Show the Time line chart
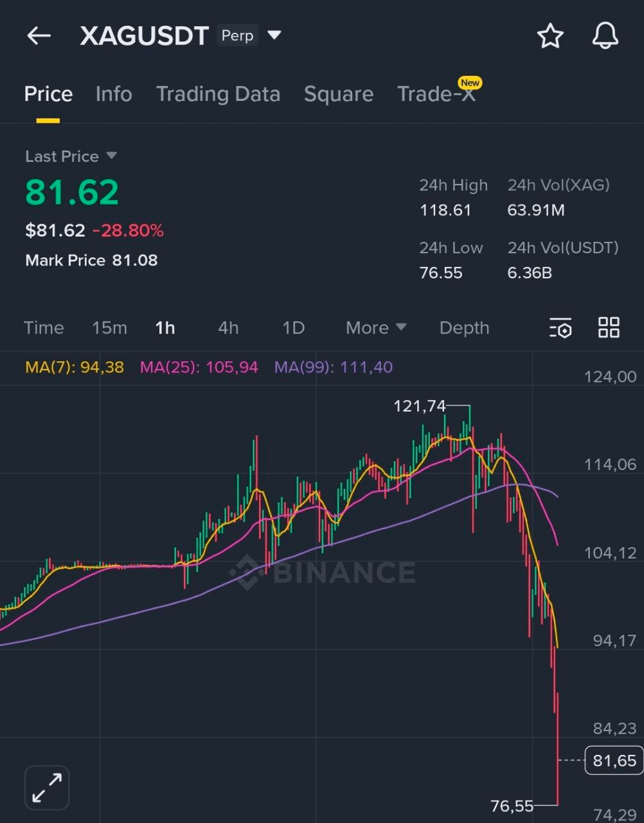This screenshot has height=823, width=644. click(44, 328)
